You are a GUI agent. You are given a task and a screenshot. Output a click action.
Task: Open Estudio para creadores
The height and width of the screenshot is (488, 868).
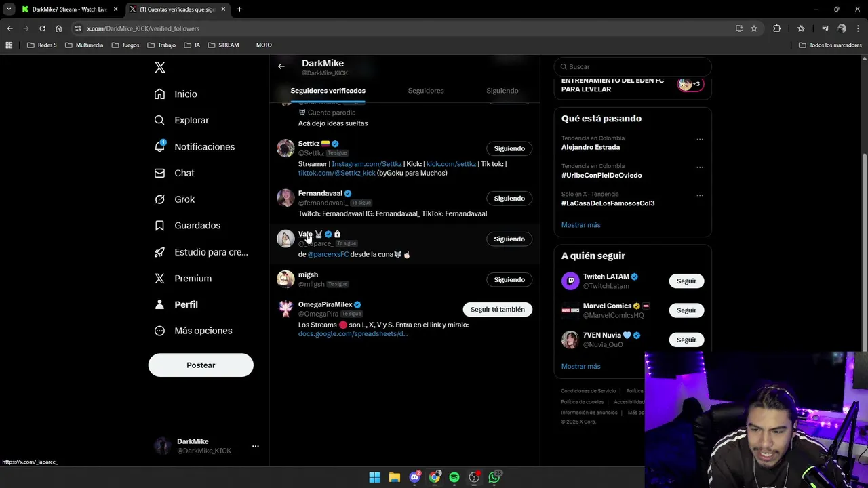coord(201,252)
